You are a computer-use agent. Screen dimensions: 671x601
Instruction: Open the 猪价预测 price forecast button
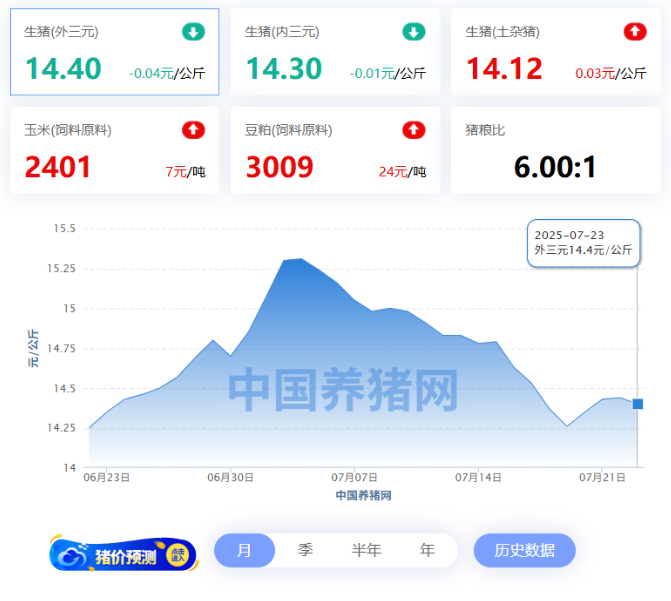(123, 553)
